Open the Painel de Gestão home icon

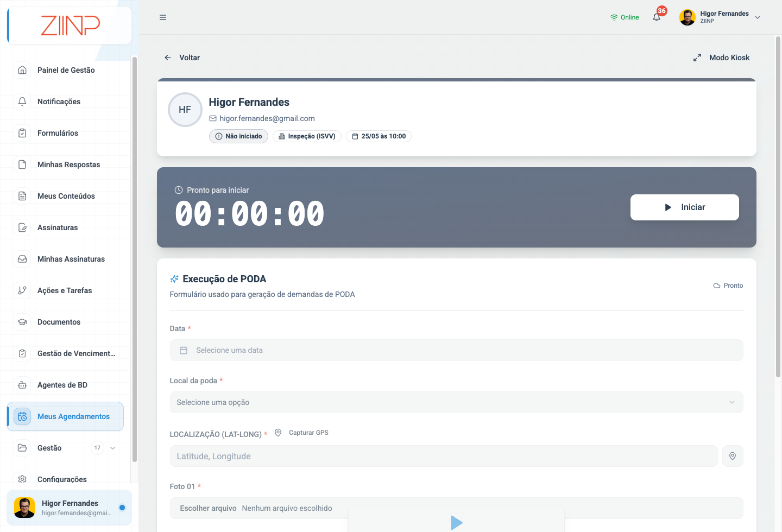tap(22, 70)
